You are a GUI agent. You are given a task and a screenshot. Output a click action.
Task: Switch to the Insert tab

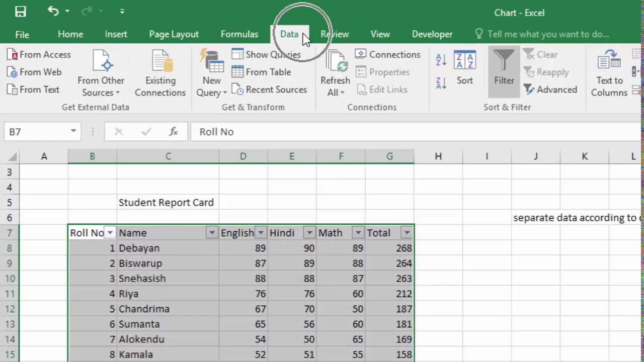tap(116, 34)
